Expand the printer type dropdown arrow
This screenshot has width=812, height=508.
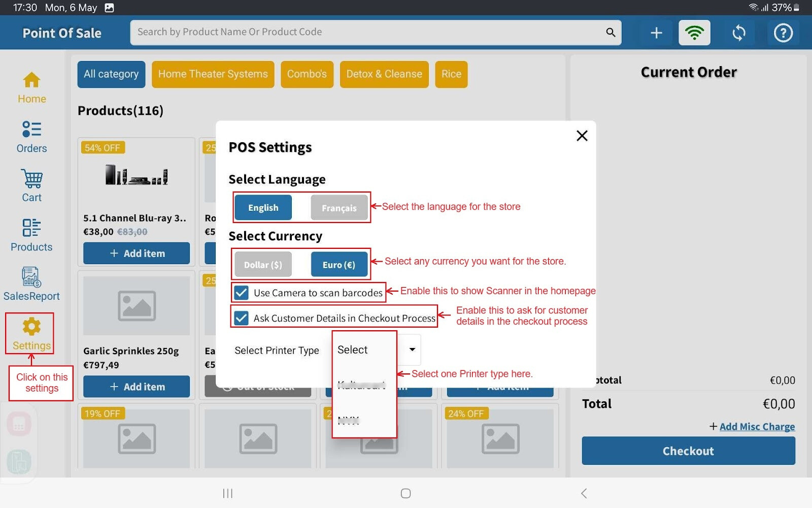pos(412,350)
